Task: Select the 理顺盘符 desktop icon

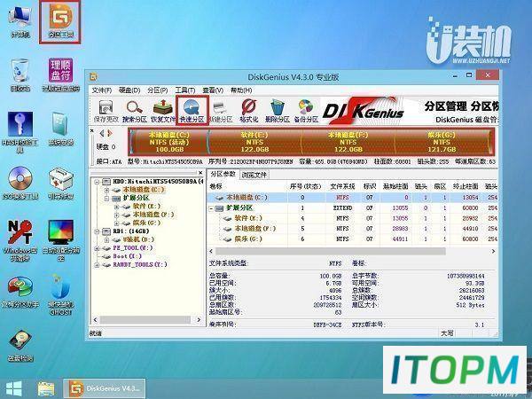Action: pos(60,74)
